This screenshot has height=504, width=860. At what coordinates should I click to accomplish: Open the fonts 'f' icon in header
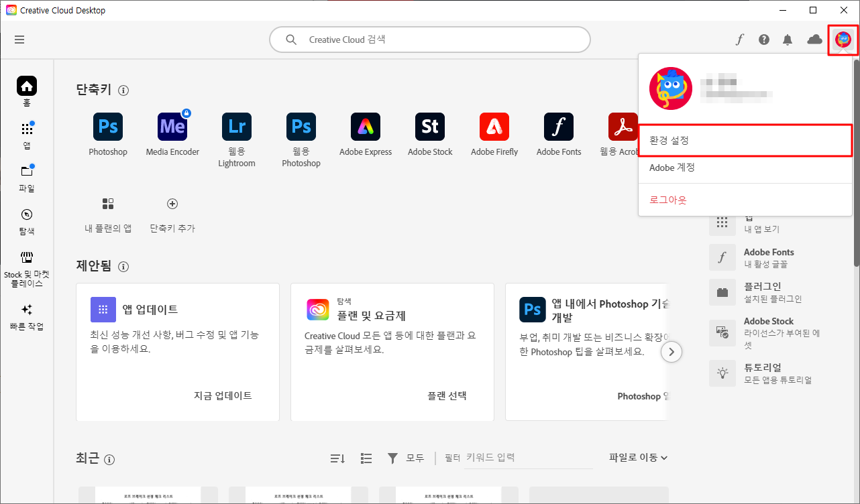tap(739, 40)
